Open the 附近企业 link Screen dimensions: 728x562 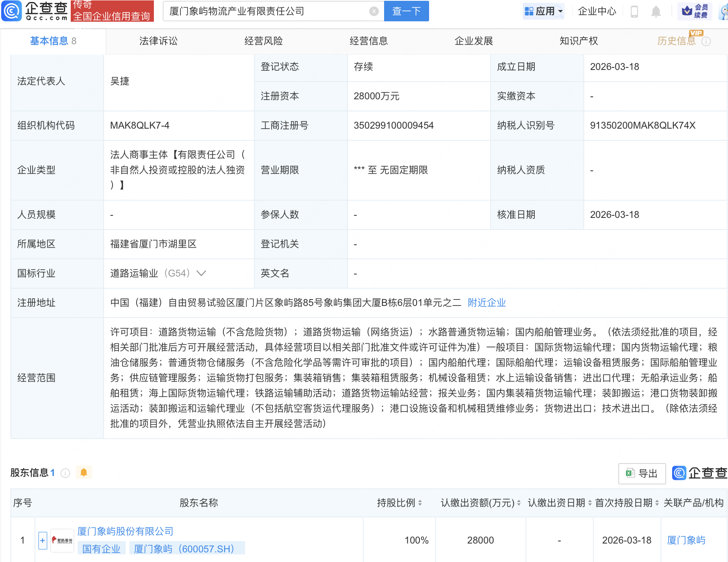[487, 303]
